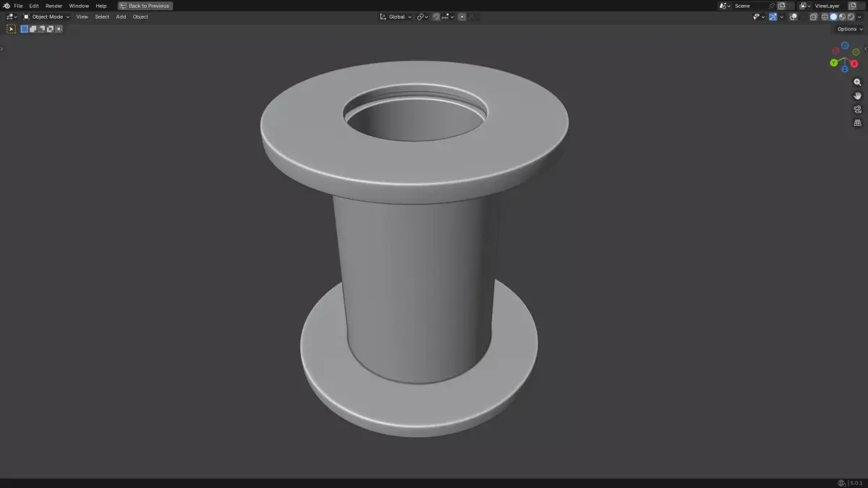This screenshot has width=868, height=488.
Task: Open the Object Mode dropdown
Action: pos(47,17)
